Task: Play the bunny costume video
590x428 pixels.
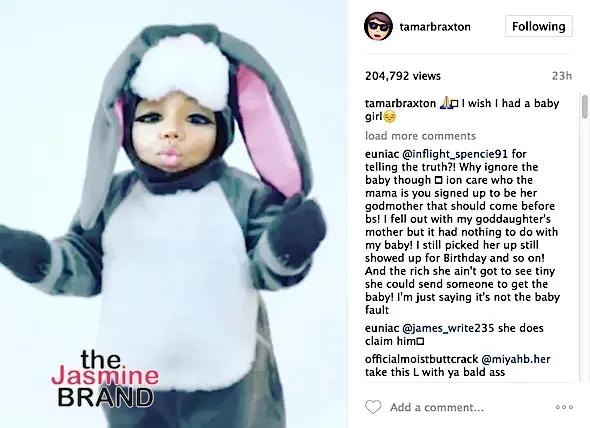Action: pyautogui.click(x=174, y=214)
